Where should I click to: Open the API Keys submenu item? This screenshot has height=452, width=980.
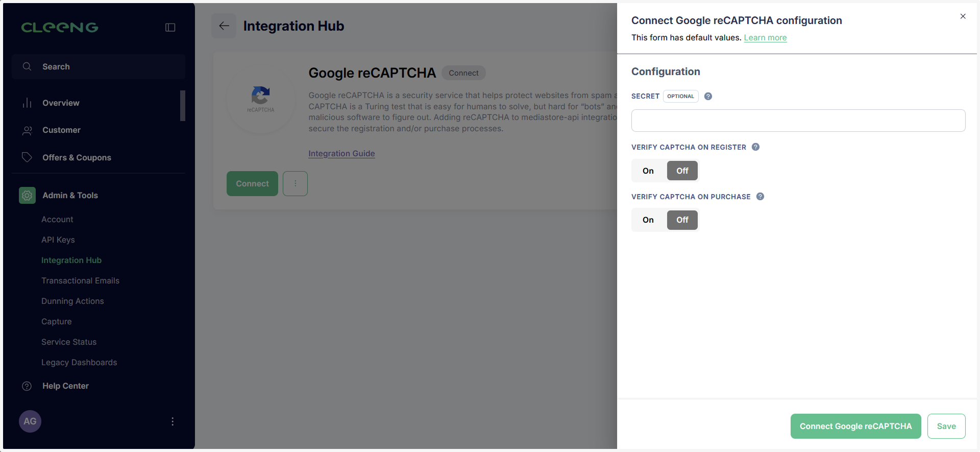pos(58,240)
